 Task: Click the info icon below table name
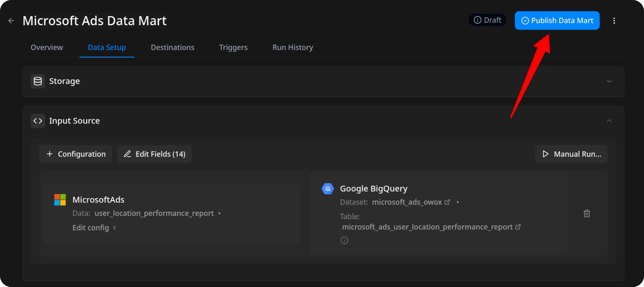344,240
